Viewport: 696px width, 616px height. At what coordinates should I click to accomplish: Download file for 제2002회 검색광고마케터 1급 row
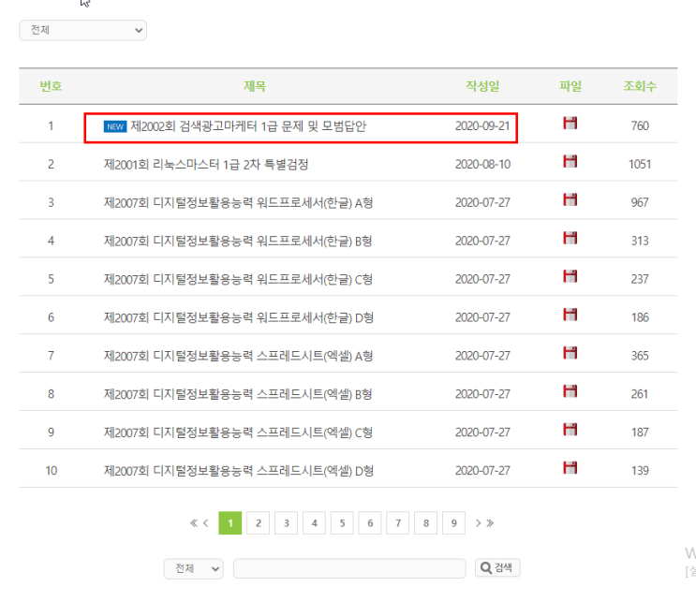pyautogui.click(x=570, y=123)
